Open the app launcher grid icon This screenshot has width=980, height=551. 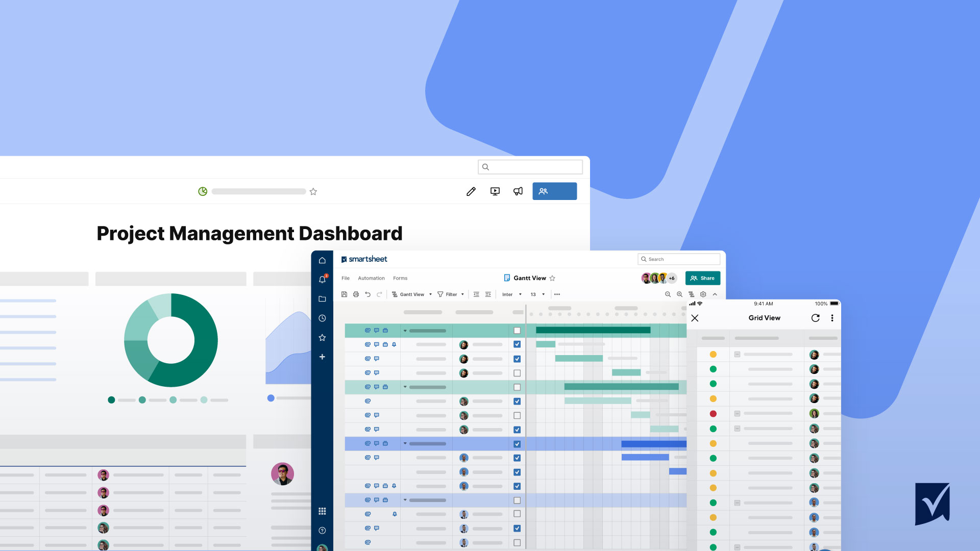[x=322, y=511]
